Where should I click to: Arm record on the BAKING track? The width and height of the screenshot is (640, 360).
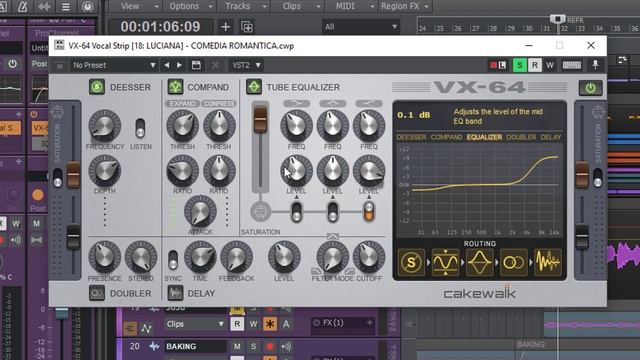tap(269, 346)
